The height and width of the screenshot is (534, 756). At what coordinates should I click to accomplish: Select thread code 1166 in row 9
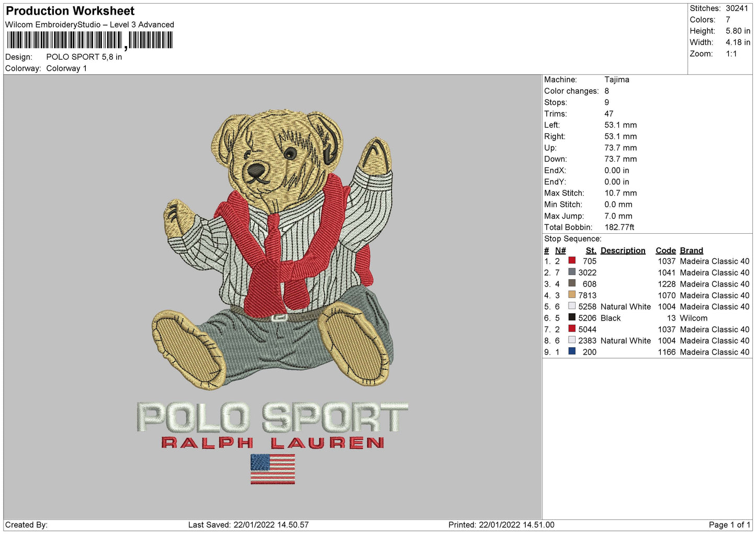click(x=667, y=352)
